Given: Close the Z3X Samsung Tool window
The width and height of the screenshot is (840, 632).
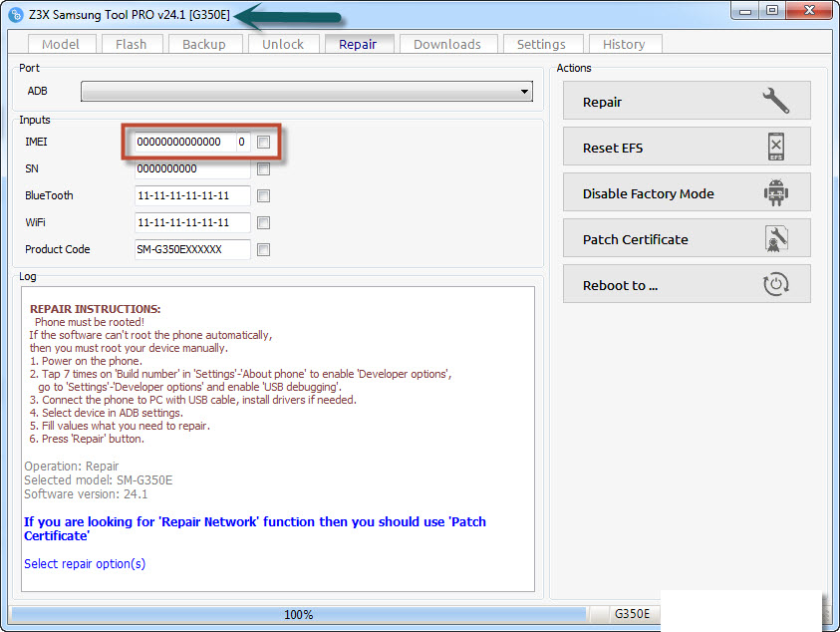Looking at the screenshot, I should tap(809, 11).
